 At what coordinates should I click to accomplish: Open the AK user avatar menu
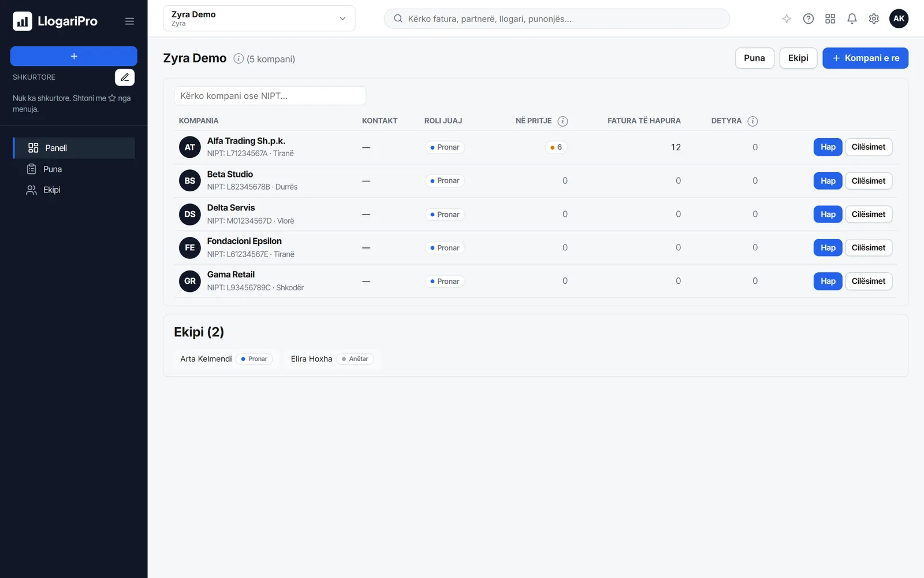tap(899, 18)
